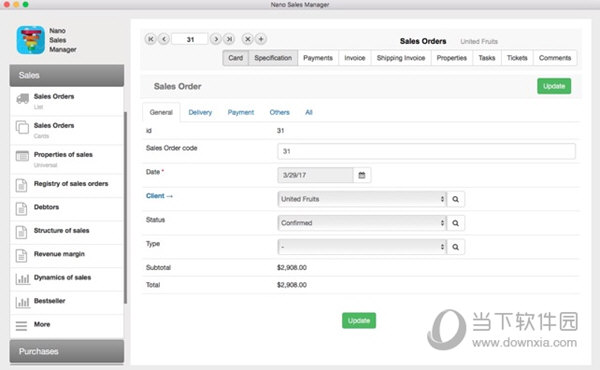Screen dimensions: 600x370
Task: Open Bestseller chart icon
Action: click(23, 302)
